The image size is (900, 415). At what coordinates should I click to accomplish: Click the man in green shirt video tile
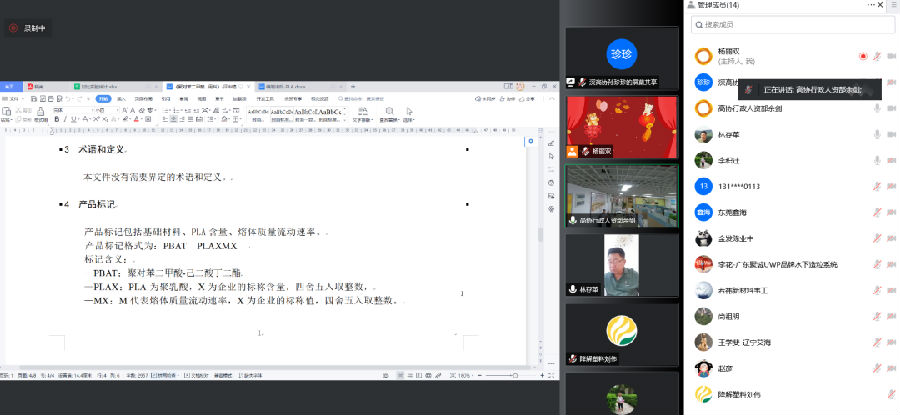tap(622, 265)
